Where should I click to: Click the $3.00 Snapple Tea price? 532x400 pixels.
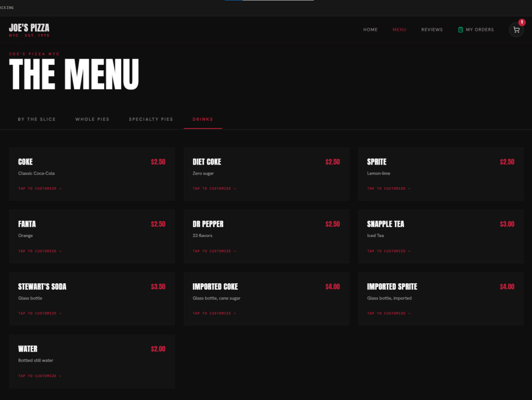pos(507,224)
